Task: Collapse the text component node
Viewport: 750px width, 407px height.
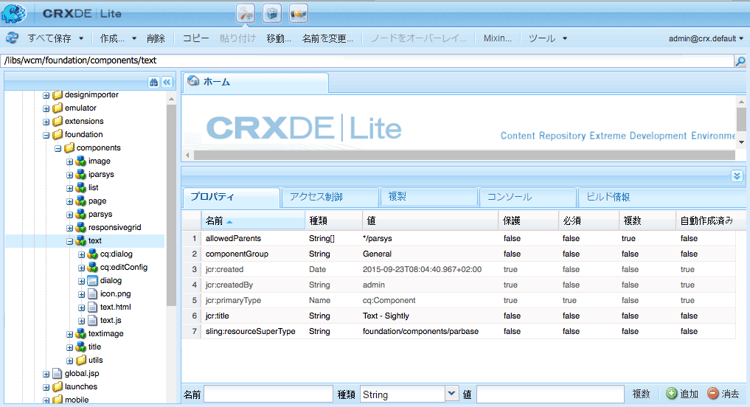Action: (69, 241)
